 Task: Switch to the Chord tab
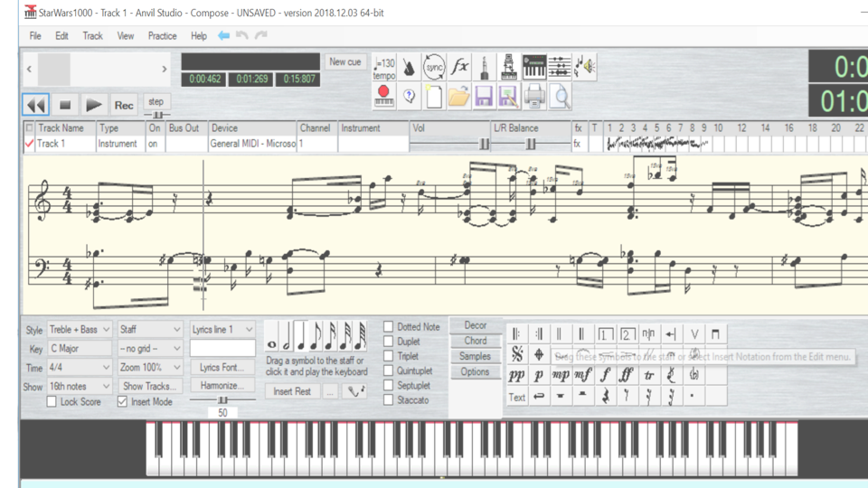[x=476, y=341]
